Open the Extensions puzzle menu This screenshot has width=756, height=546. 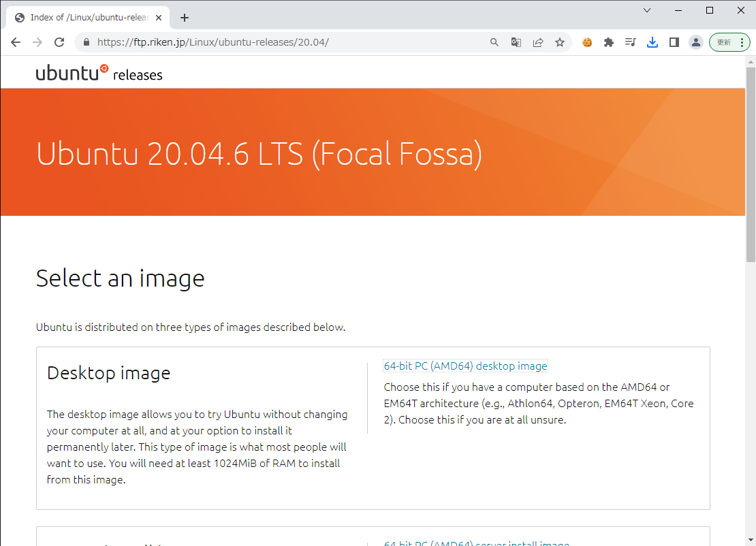pos(609,42)
